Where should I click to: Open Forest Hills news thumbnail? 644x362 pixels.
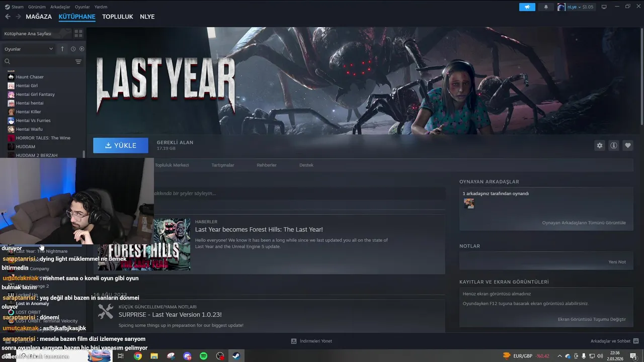pos(144,244)
